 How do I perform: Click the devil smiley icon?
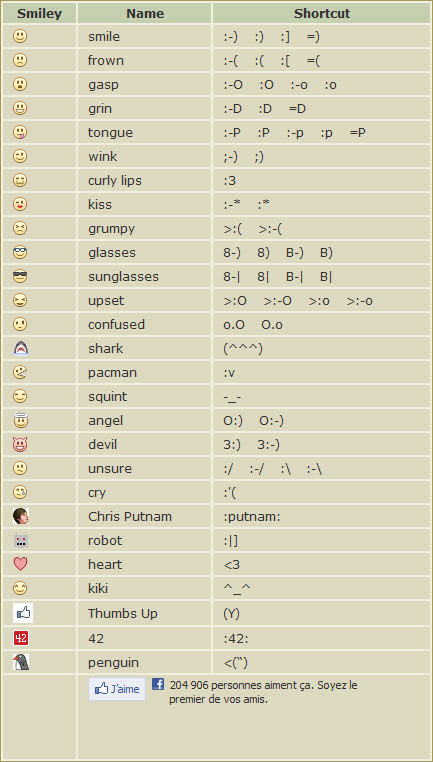(x=20, y=444)
